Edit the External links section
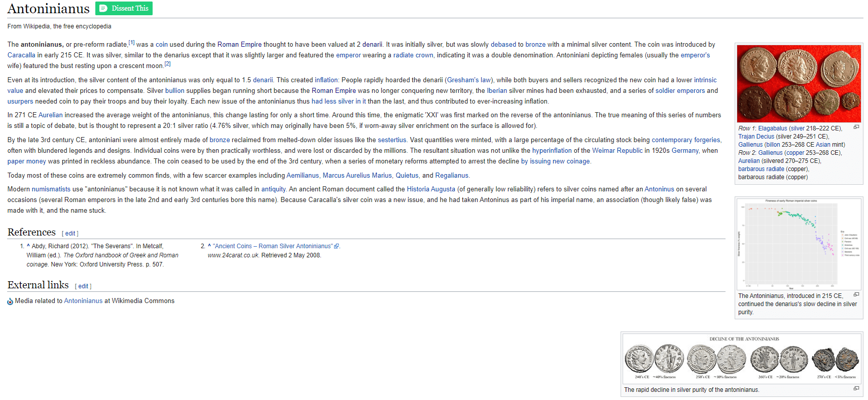The image size is (868, 400). point(83,286)
